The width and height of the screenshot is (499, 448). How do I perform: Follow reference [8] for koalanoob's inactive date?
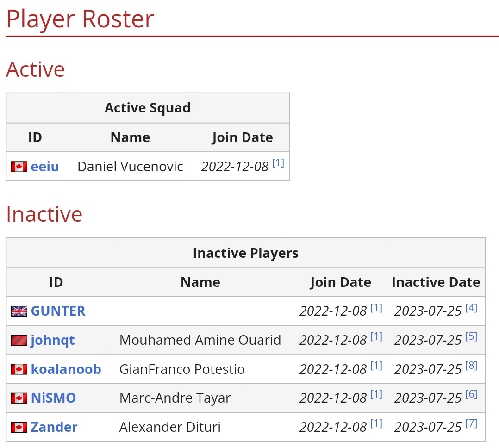click(x=471, y=366)
